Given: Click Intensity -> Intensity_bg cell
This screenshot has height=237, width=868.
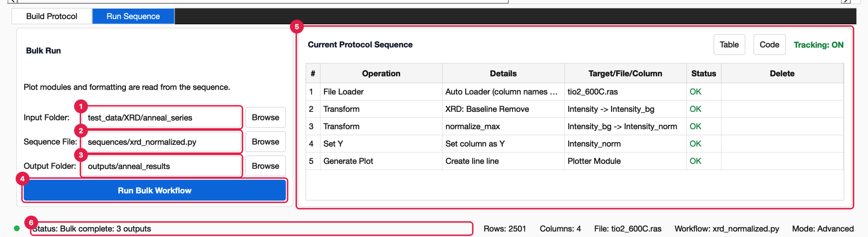Looking at the screenshot, I should (x=625, y=109).
